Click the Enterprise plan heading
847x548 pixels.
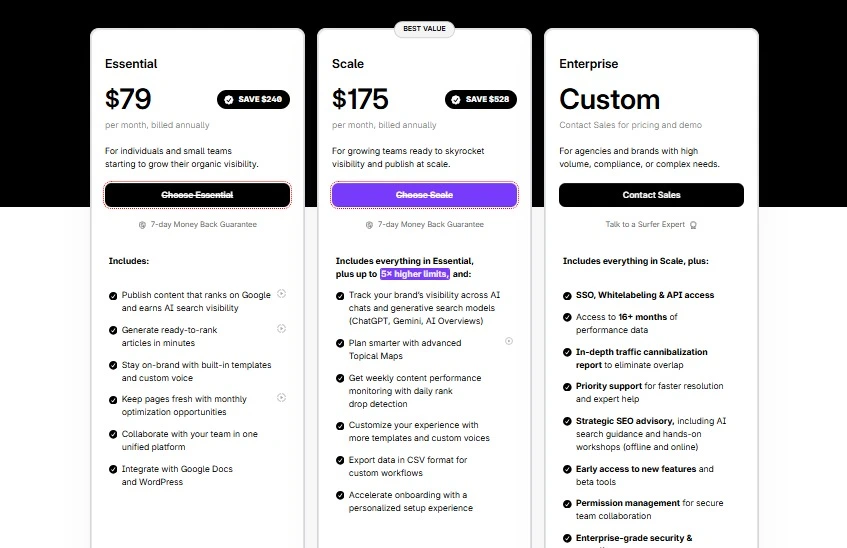[588, 64]
